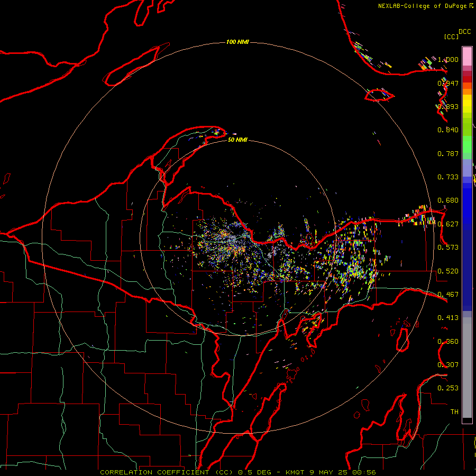Click the 0.520 scale value
The height and width of the screenshot is (476, 476).
[x=448, y=271]
